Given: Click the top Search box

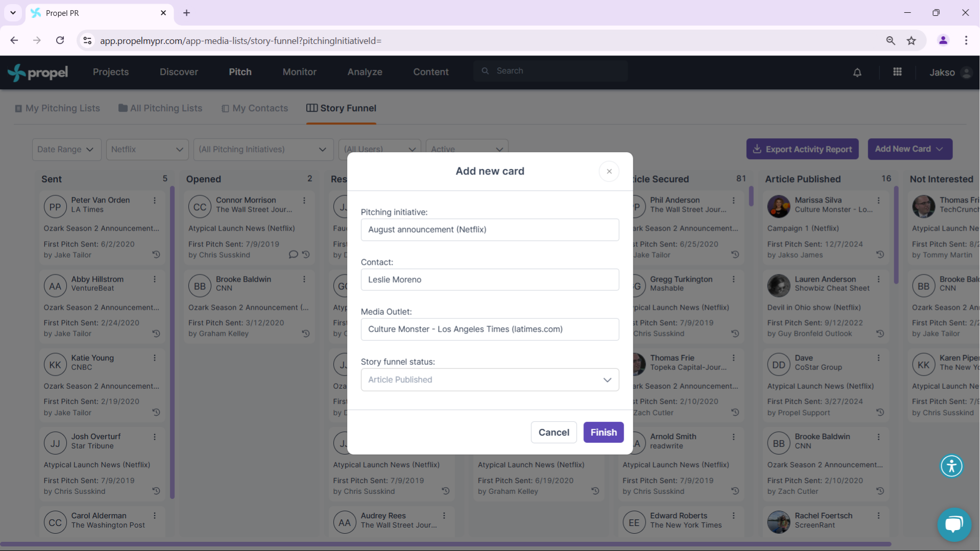Looking at the screenshot, I should (x=551, y=71).
